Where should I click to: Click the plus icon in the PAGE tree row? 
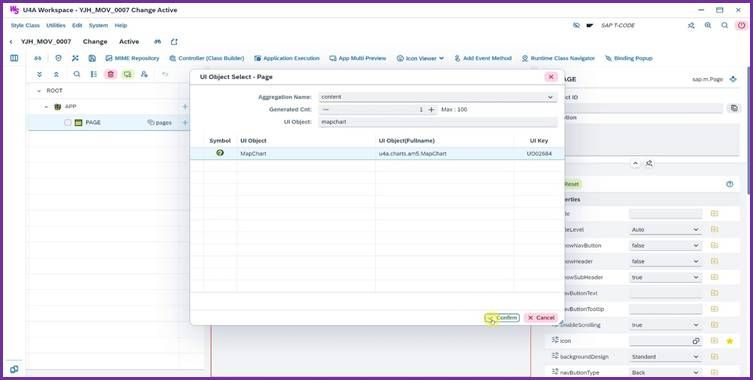(x=185, y=123)
